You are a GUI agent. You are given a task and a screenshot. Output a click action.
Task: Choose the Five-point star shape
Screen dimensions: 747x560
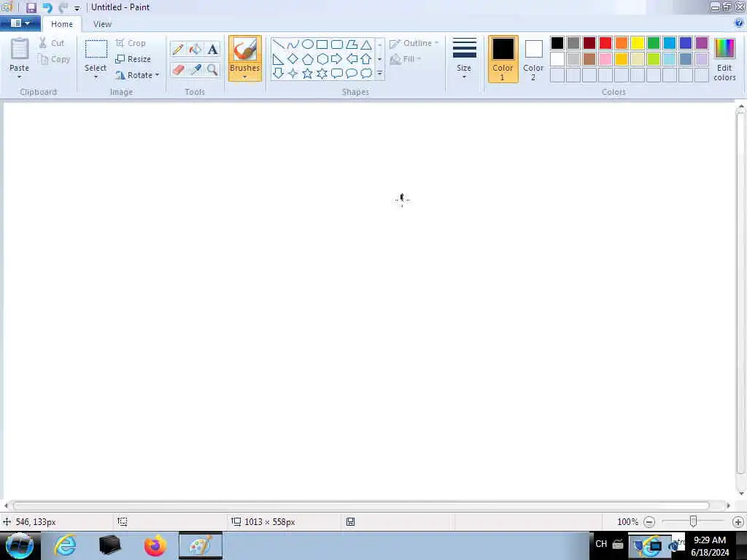click(308, 74)
